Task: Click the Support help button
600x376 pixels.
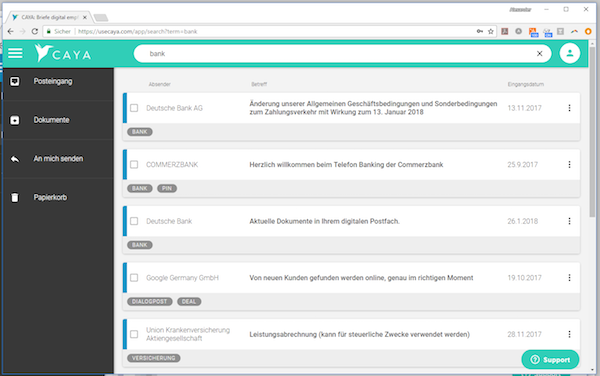Action: 550,360
